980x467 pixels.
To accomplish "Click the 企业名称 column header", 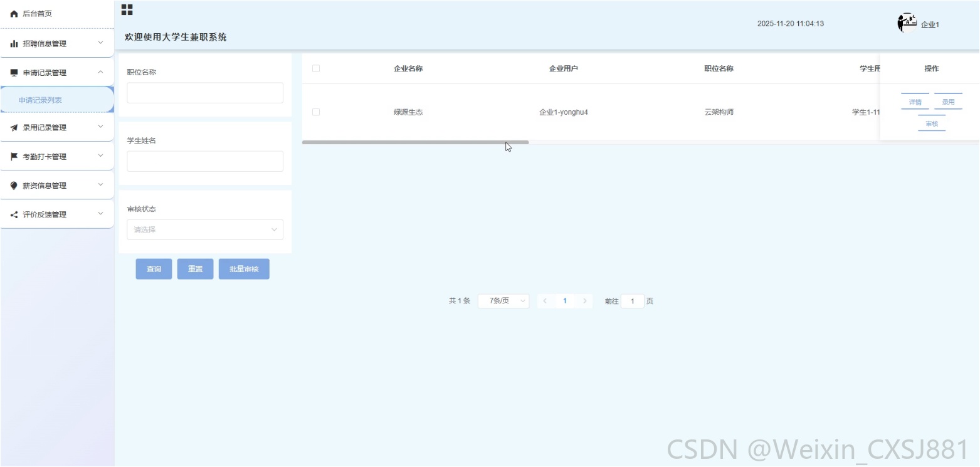I will (408, 68).
